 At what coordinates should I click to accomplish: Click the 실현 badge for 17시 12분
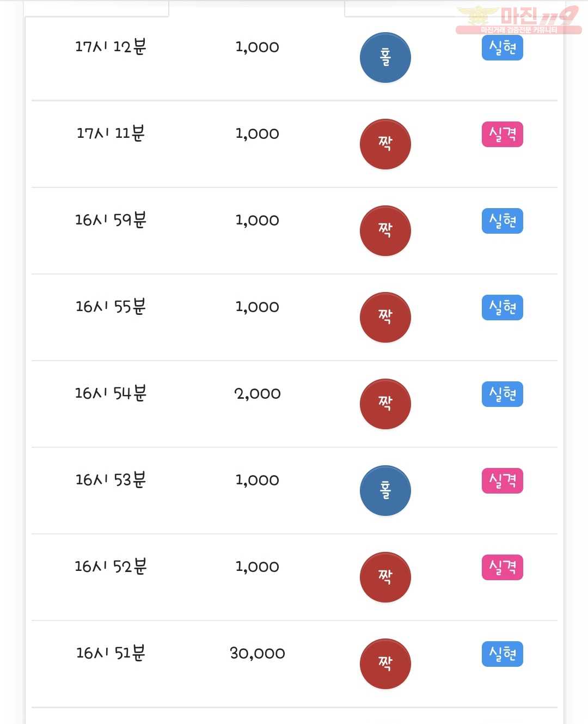[502, 48]
